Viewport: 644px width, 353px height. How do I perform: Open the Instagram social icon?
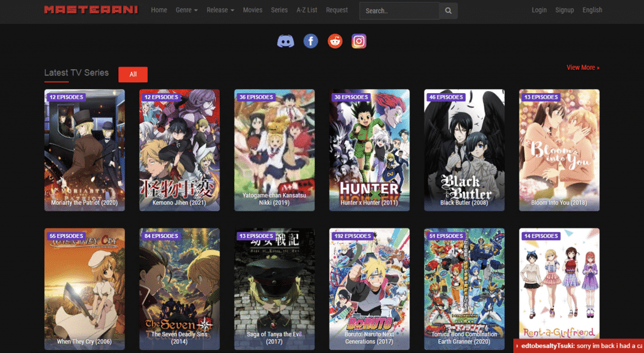tap(358, 42)
